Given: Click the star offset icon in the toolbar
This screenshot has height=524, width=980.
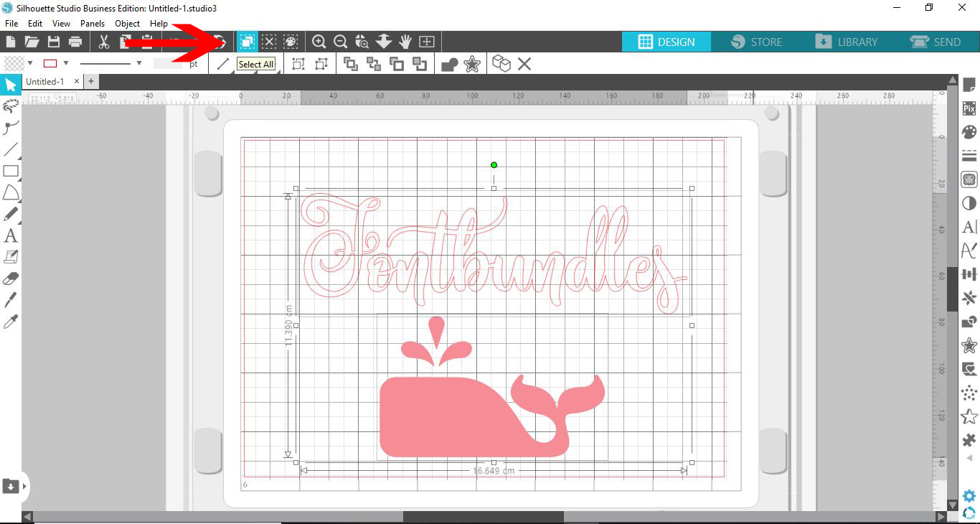Looking at the screenshot, I should coord(472,64).
